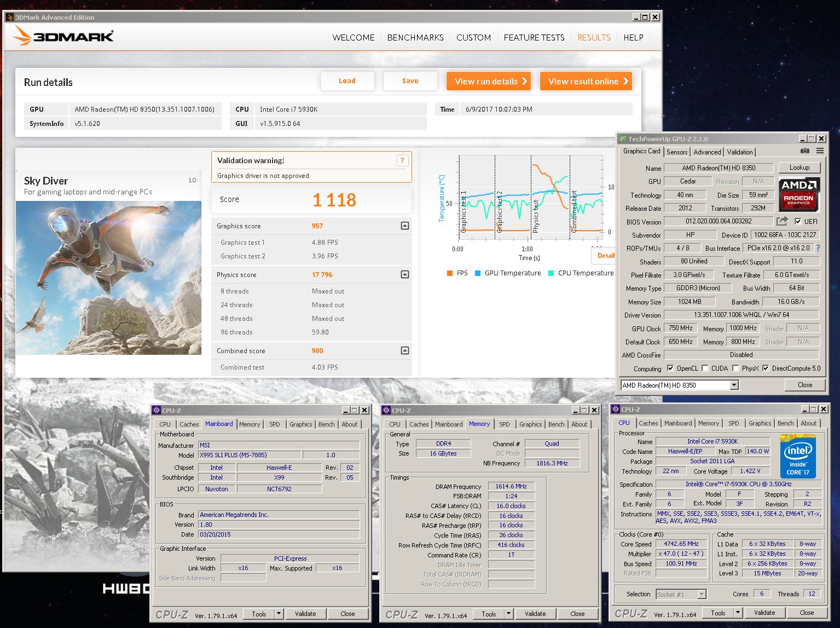Click the GPU-Z Name field value
Image resolution: width=840 pixels, height=628 pixels.
tap(719, 168)
